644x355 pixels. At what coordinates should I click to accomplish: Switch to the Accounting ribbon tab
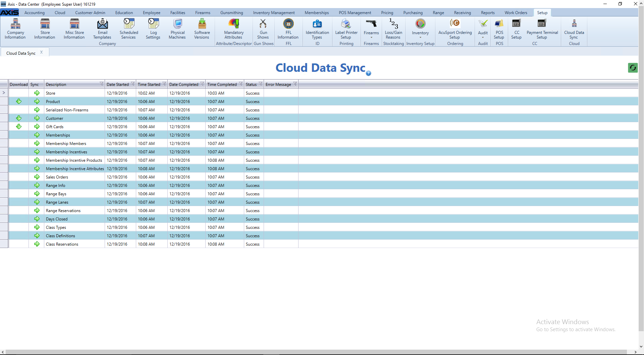pyautogui.click(x=35, y=13)
